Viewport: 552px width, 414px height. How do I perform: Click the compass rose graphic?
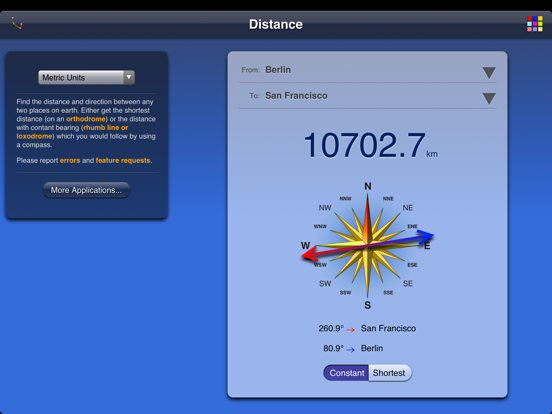pyautogui.click(x=368, y=245)
